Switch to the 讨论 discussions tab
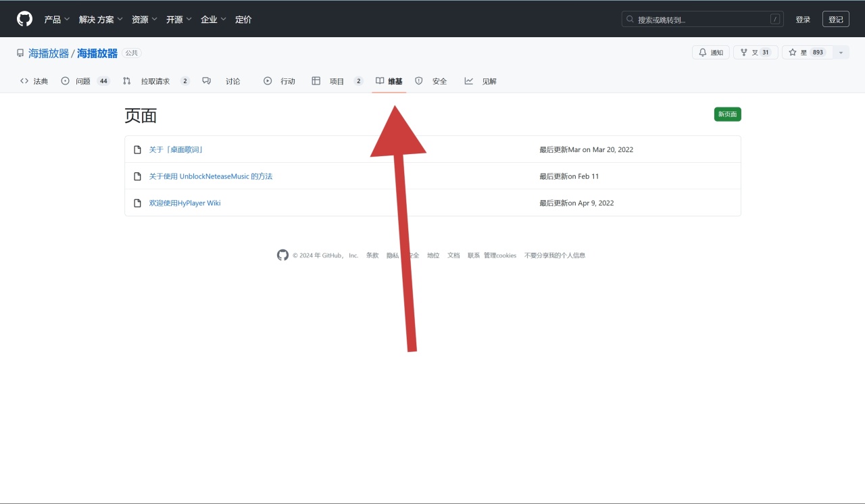The height and width of the screenshot is (504, 865). tap(221, 81)
